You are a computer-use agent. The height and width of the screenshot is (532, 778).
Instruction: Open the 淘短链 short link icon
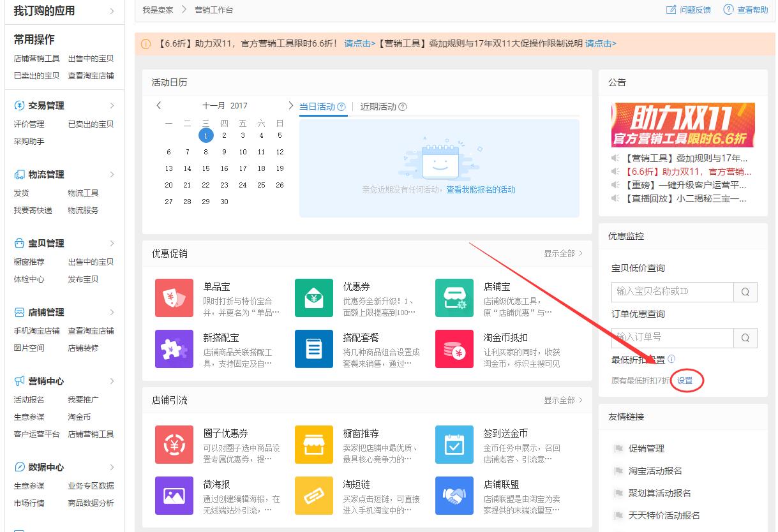click(x=314, y=496)
